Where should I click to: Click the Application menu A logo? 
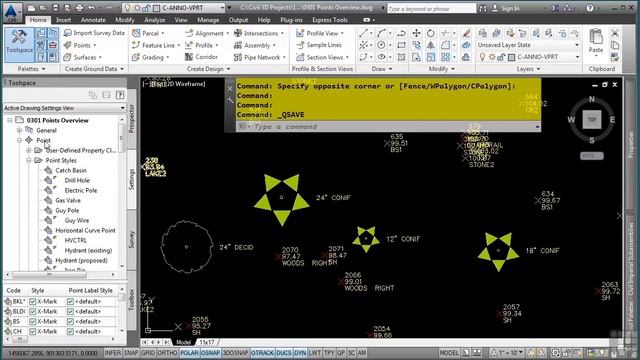12,12
